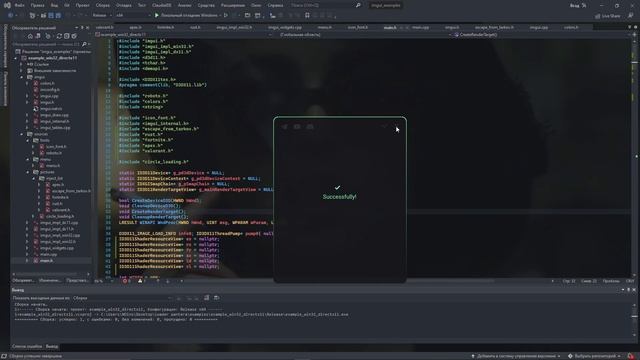
Task: Click the Home icon in Solution Explorer toolbar
Action: [30, 36]
